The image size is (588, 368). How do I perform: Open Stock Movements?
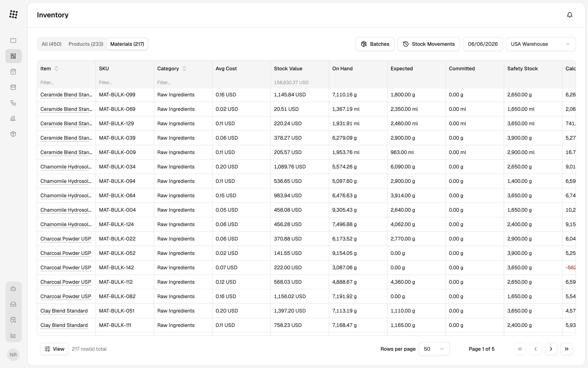[x=429, y=44]
